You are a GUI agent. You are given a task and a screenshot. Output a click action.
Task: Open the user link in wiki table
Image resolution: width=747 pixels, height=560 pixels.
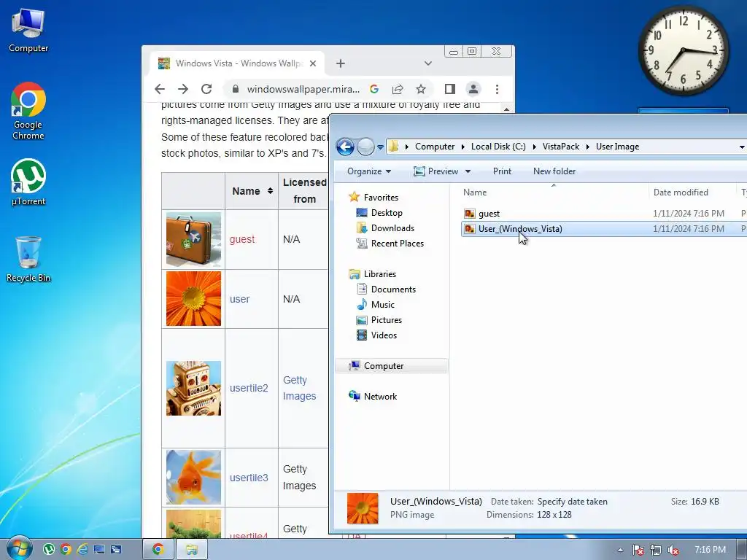[239, 299]
